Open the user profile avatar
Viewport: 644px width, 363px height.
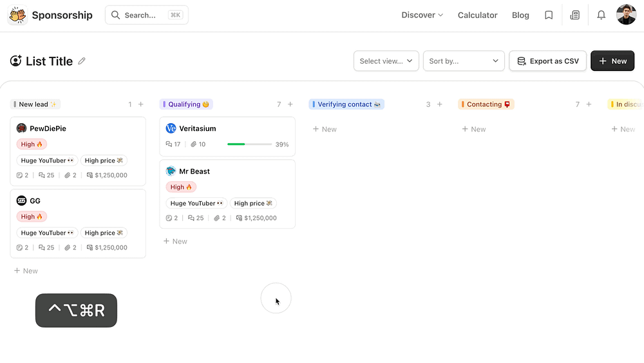click(x=627, y=15)
